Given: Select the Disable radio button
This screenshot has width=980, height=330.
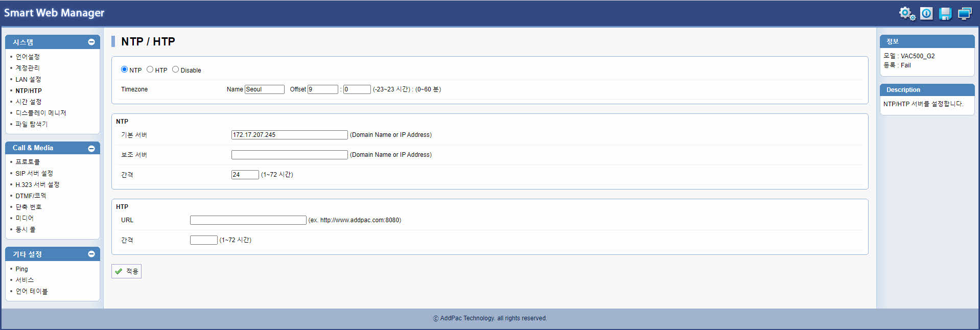Looking at the screenshot, I should pyautogui.click(x=175, y=69).
